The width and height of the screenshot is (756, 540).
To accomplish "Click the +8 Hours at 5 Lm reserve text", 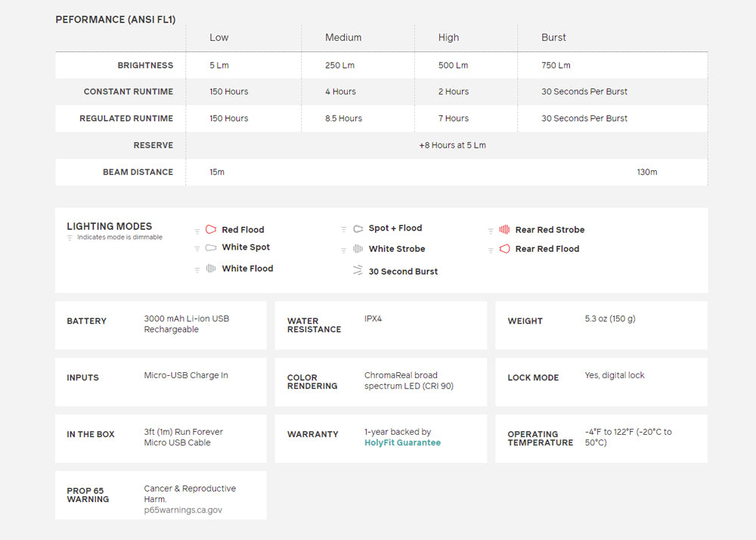I will click(x=452, y=145).
